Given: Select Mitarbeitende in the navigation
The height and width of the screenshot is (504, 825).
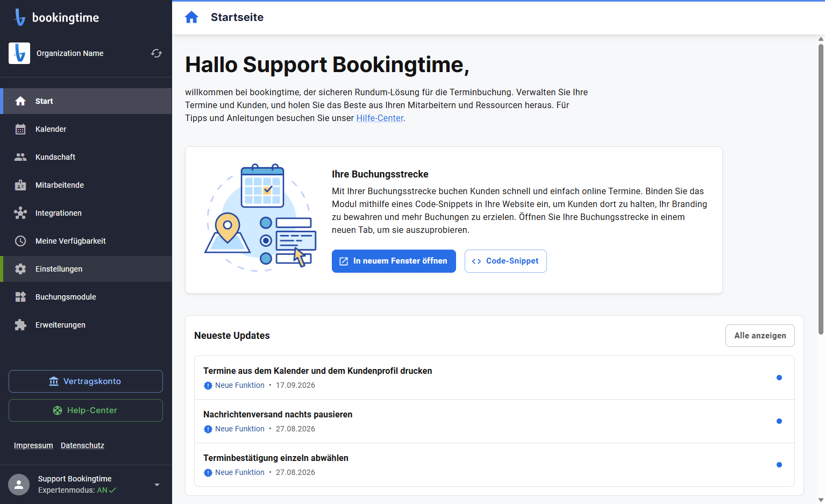Looking at the screenshot, I should (x=86, y=185).
